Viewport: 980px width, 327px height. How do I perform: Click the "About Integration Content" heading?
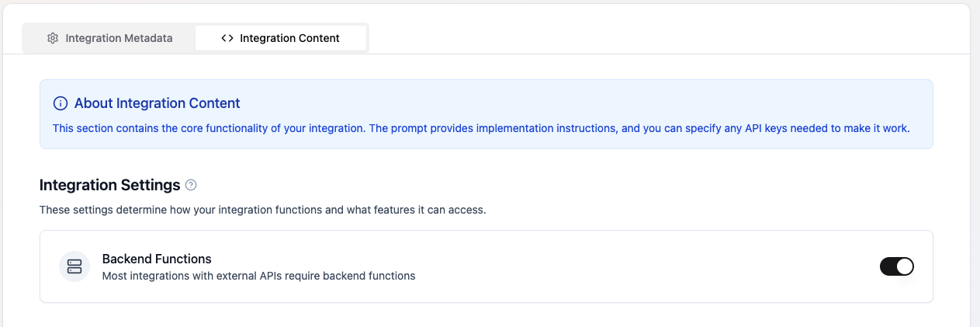click(x=158, y=103)
